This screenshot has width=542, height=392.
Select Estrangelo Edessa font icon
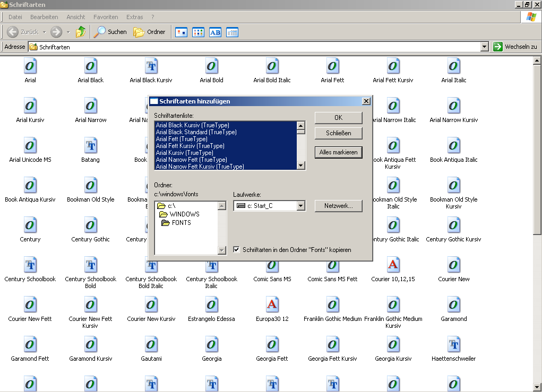click(212, 304)
